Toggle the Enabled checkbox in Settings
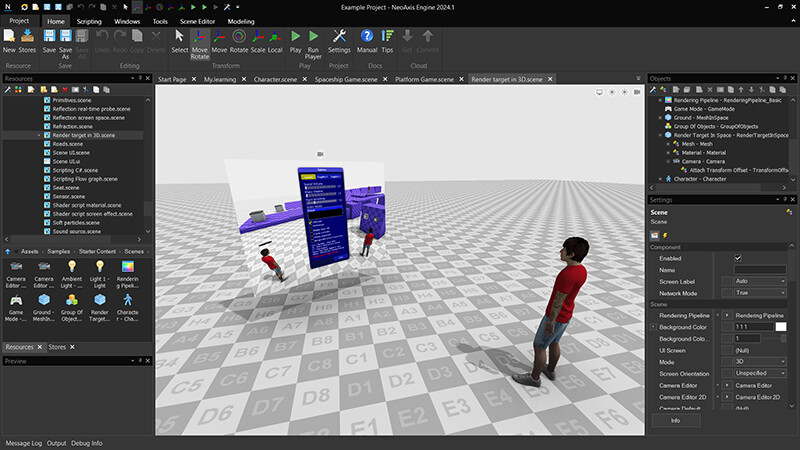This screenshot has width=800, height=450. click(738, 258)
